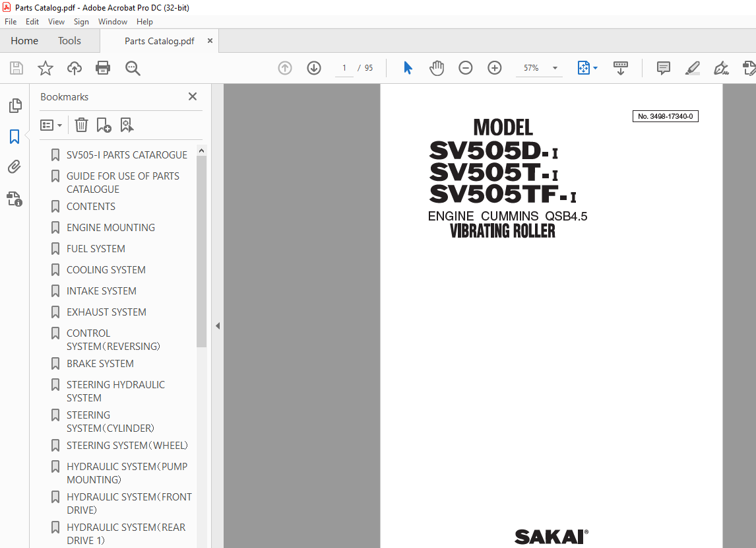Viewport: 756px width, 548px height.
Task: Zoom in with plus icon
Action: [495, 68]
